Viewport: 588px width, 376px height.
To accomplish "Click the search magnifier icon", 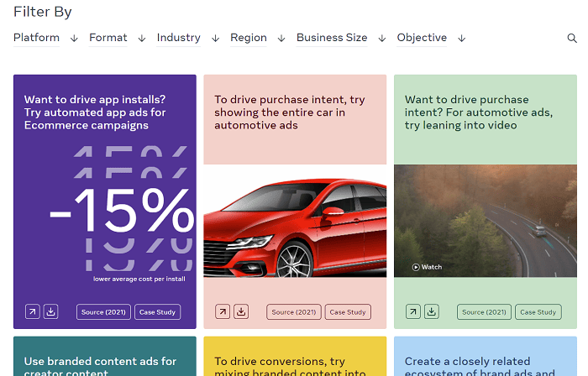I will click(572, 39).
